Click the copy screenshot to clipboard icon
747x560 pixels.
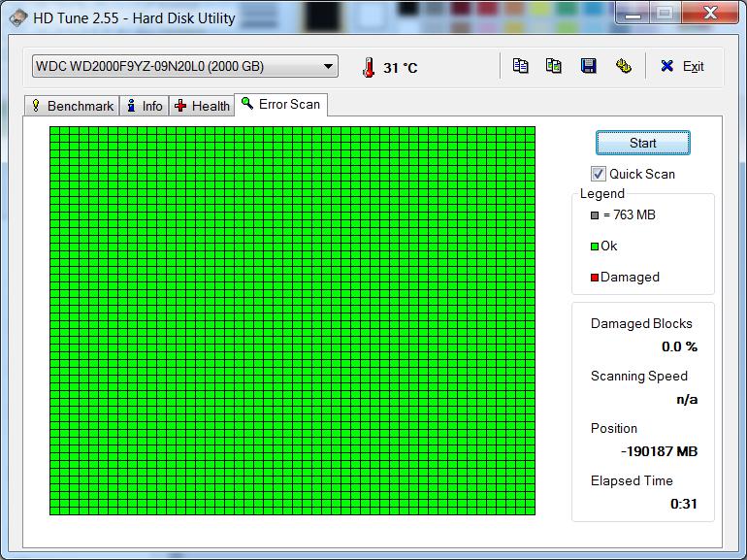(554, 66)
